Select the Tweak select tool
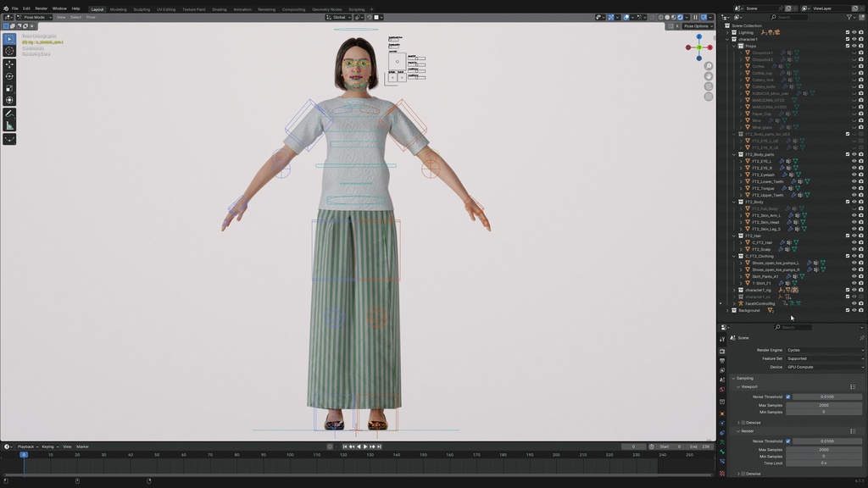 tap(8, 36)
